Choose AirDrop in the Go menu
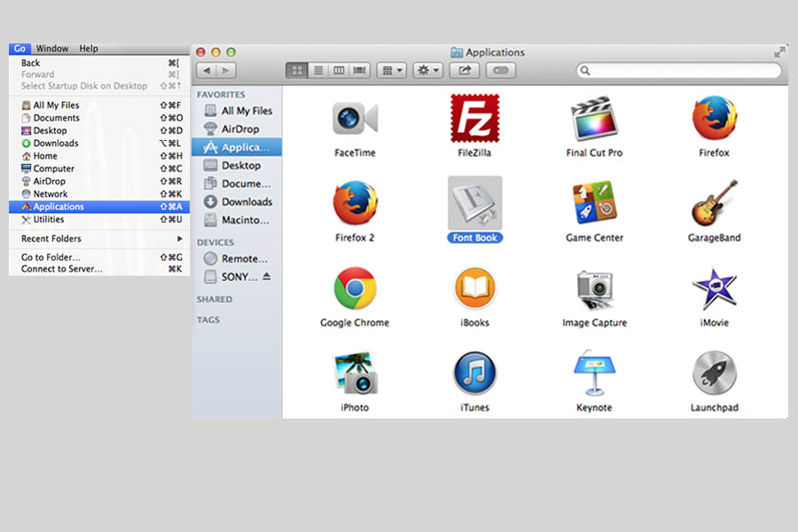 (x=99, y=181)
